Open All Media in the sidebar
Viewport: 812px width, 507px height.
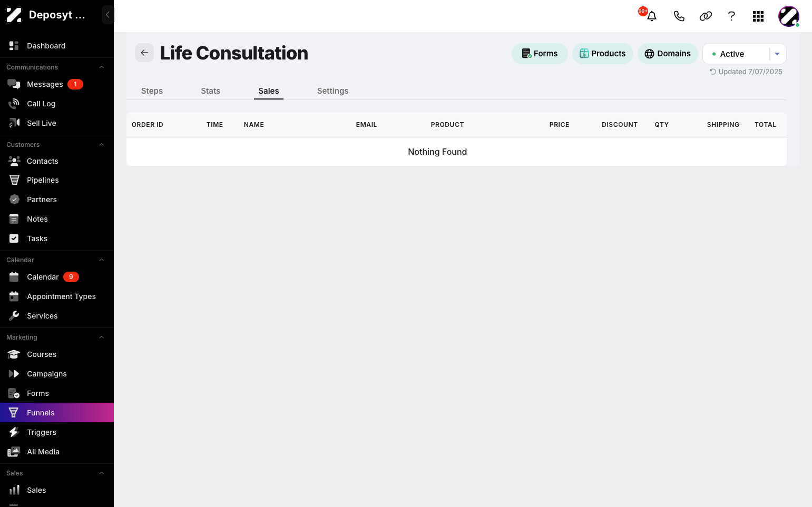pyautogui.click(x=57, y=452)
